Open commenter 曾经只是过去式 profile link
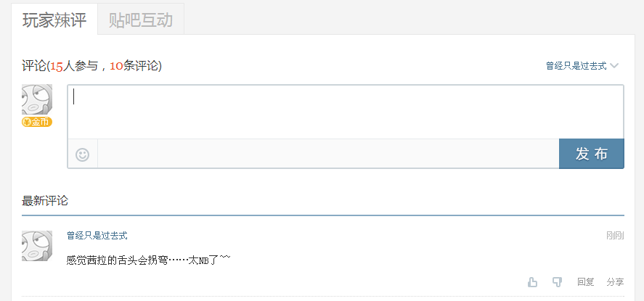This screenshot has height=301, width=644. point(97,236)
